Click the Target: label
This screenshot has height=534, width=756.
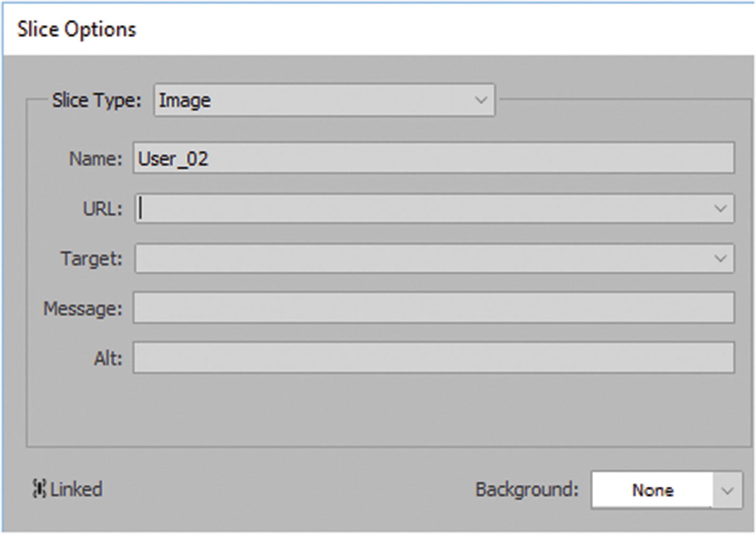point(91,259)
